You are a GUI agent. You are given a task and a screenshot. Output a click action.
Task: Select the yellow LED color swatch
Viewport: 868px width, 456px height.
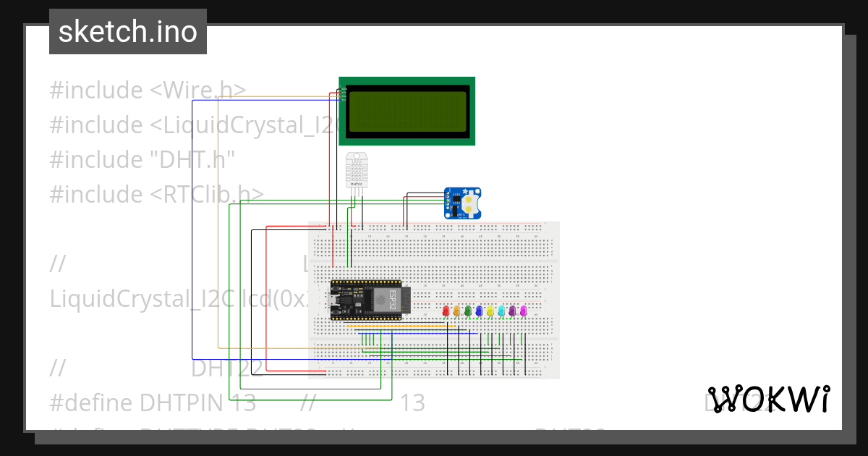coord(490,311)
